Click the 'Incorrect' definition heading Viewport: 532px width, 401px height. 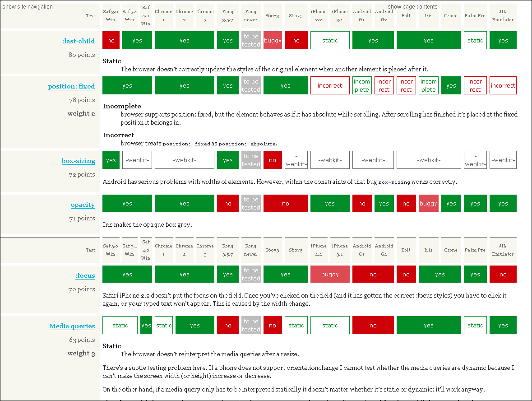(118, 135)
